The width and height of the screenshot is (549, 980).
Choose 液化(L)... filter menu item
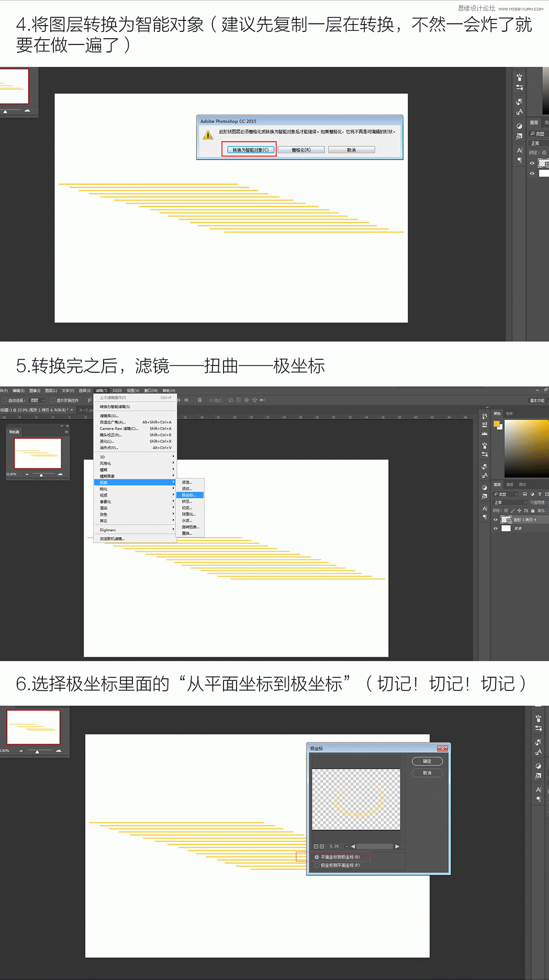click(x=135, y=441)
